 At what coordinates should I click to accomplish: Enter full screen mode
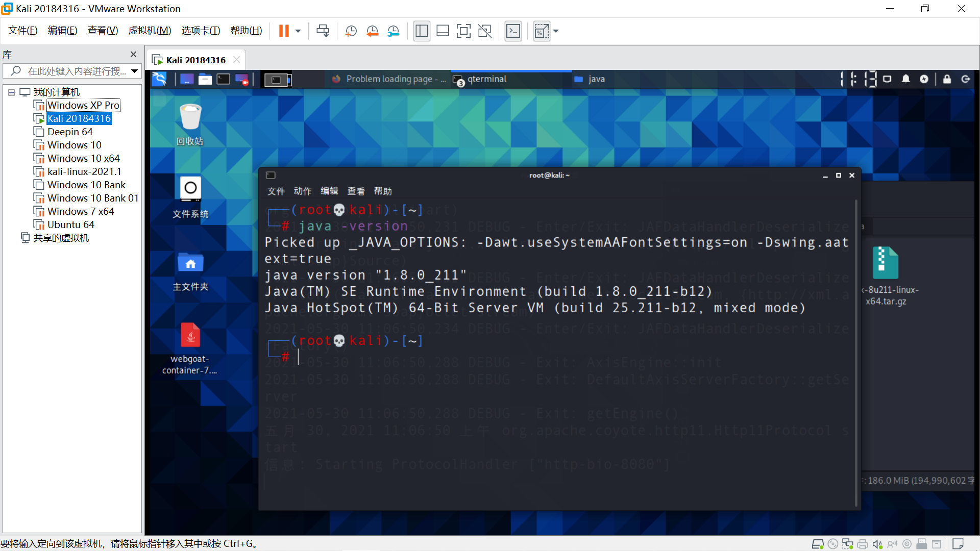click(x=463, y=31)
